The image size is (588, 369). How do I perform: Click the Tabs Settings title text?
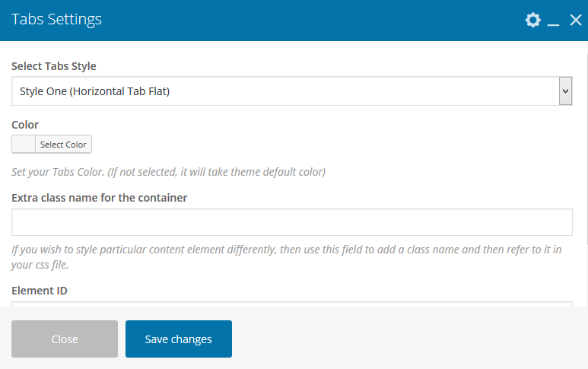pyautogui.click(x=57, y=20)
